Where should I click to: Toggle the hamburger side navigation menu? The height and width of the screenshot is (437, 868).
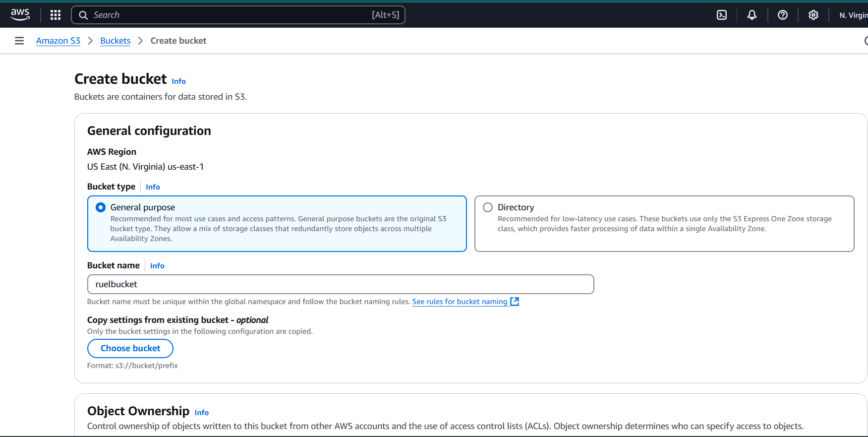click(x=19, y=41)
